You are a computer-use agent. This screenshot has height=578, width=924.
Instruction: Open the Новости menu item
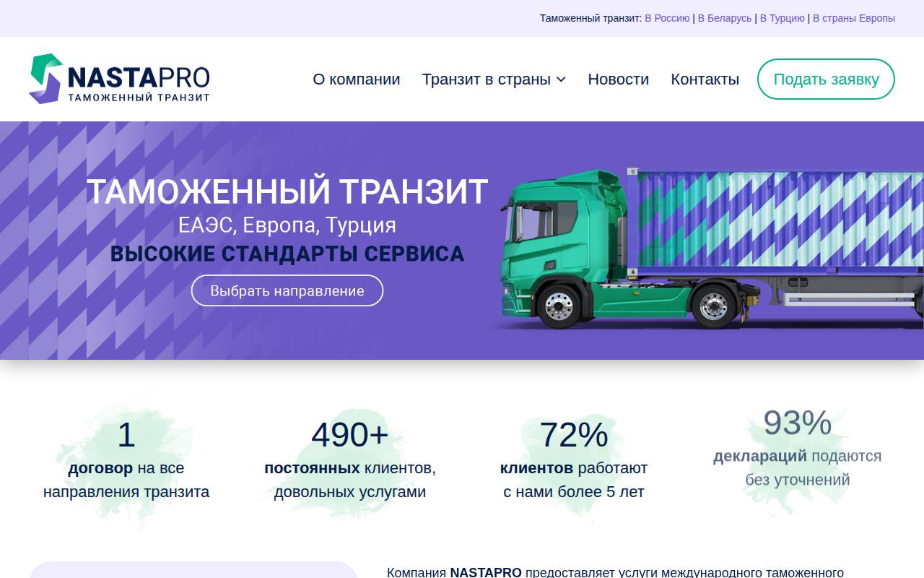(619, 79)
